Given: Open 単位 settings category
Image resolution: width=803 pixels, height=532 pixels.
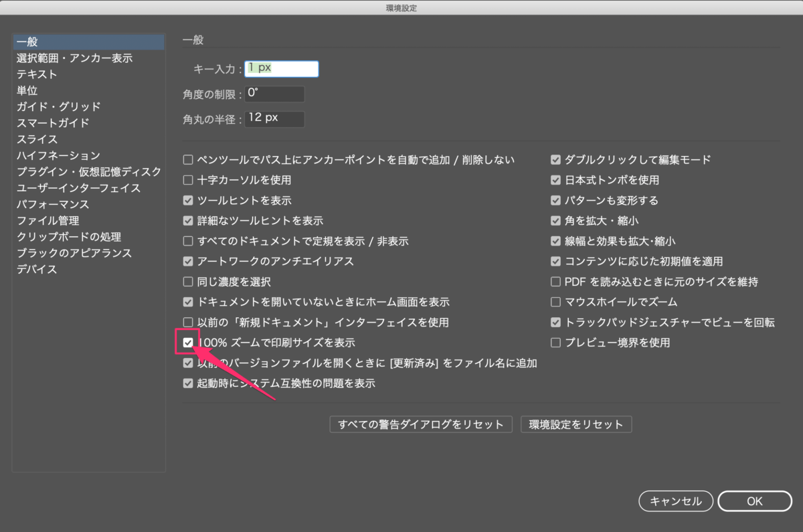Looking at the screenshot, I should [x=88, y=90].
